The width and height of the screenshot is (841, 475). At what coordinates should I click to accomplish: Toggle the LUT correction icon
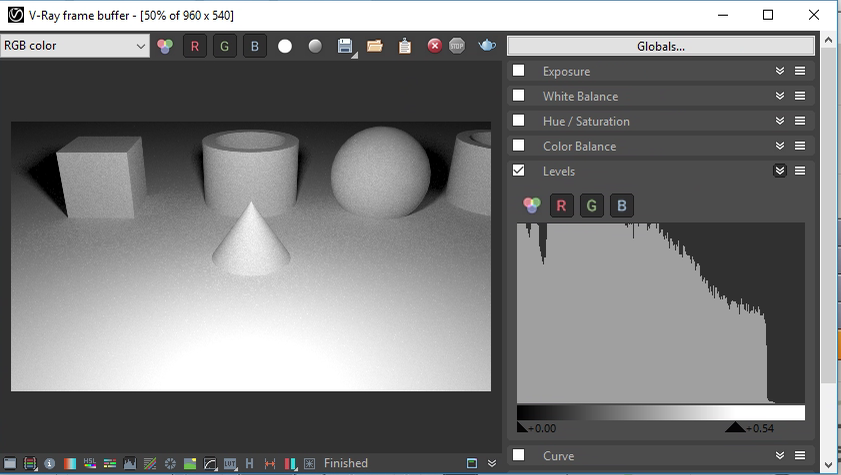(x=230, y=463)
